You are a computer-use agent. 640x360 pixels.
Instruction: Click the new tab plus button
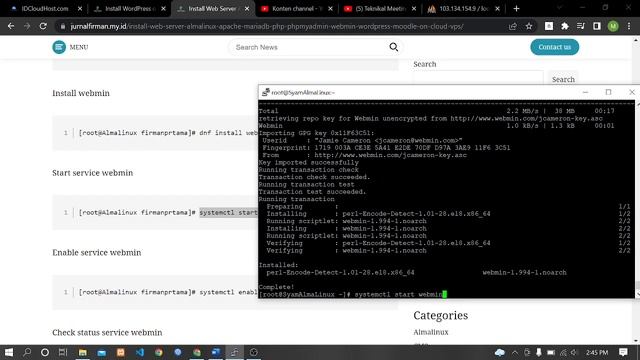click(516, 9)
